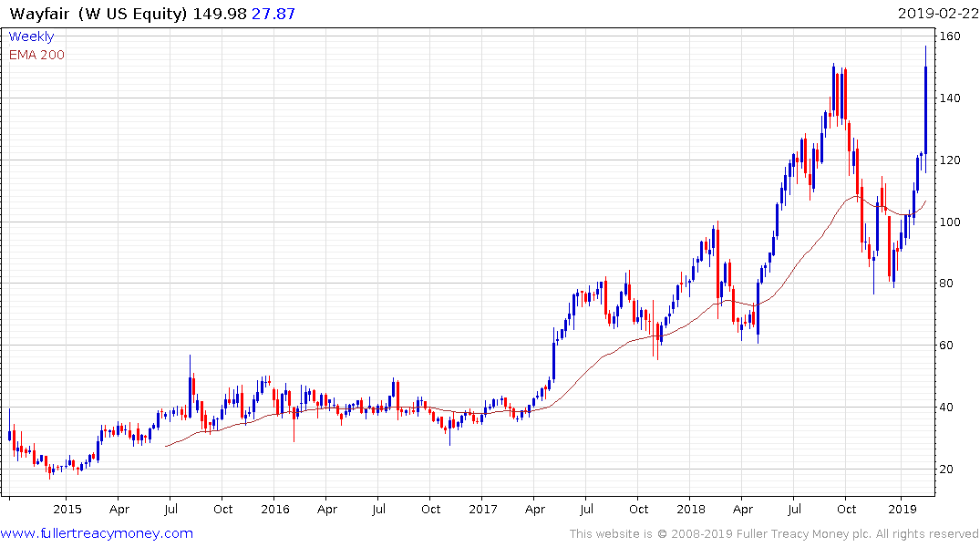This screenshot has width=980, height=547.
Task: Click the 120 price axis label
Action: (x=950, y=160)
